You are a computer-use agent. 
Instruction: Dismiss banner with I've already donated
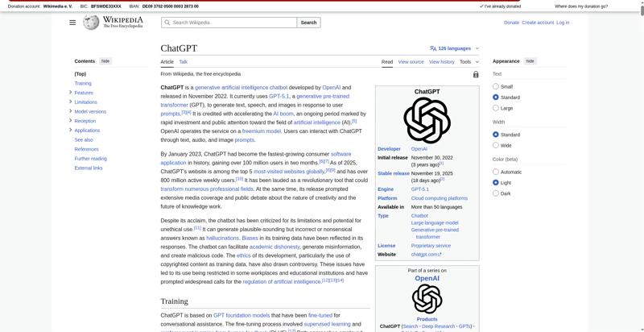point(499,6)
